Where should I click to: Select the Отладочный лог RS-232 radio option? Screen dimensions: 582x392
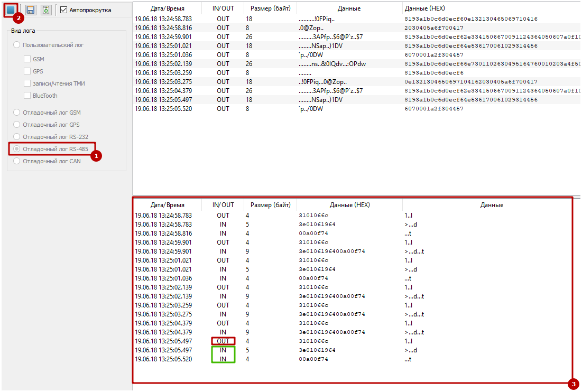tap(17, 137)
